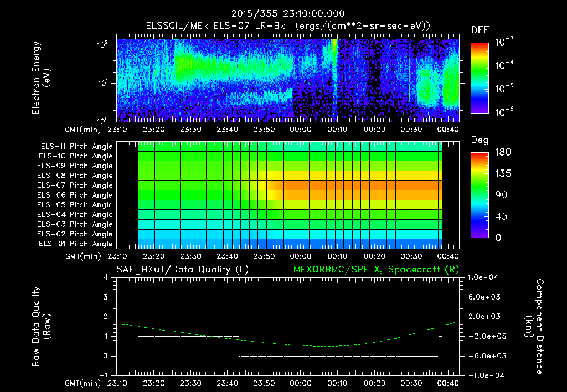Viewport: 567px width, 392px height.
Task: Click 00:30 on the data quality time axis
Action: (411, 383)
